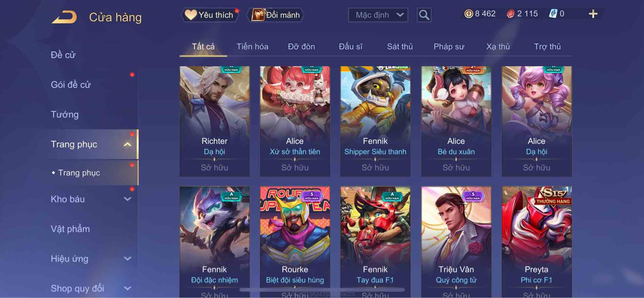Screen dimensions: 644x298
Task: Expand the Hiệu ứng sidebar section
Action: tap(128, 259)
